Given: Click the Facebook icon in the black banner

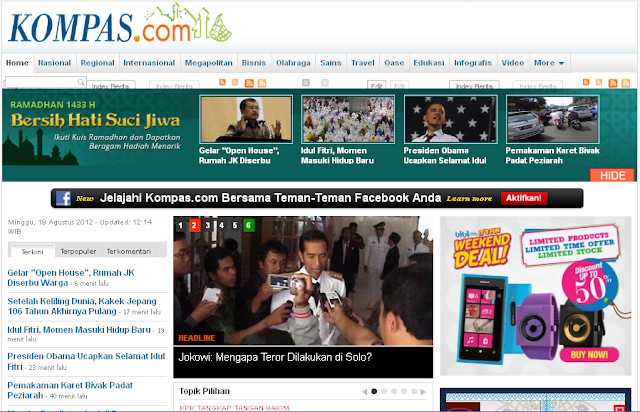Looking at the screenshot, I should [x=63, y=198].
